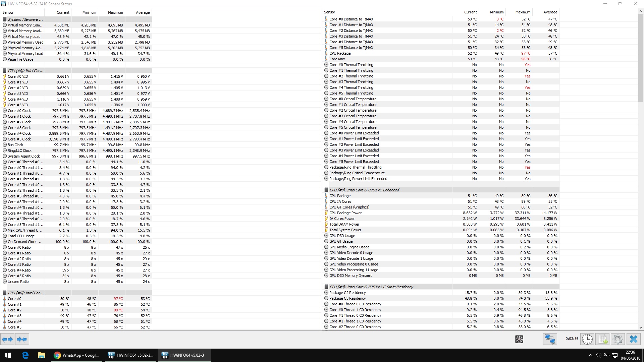Open the network tray icon
Image resolution: width=644 pixels, height=362 pixels.
coord(615,355)
